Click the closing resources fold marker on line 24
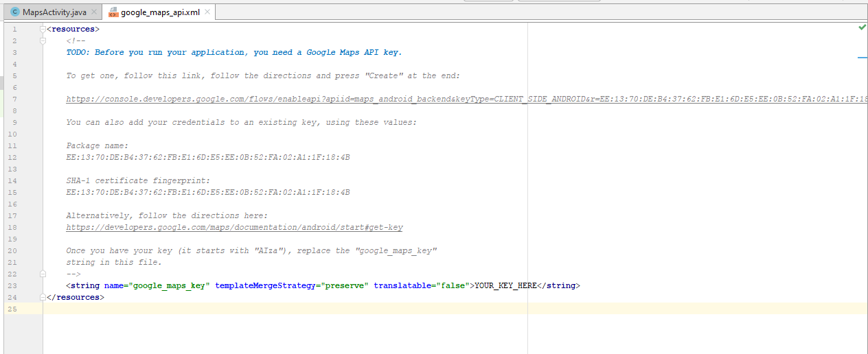The width and height of the screenshot is (868, 354). 43,297
